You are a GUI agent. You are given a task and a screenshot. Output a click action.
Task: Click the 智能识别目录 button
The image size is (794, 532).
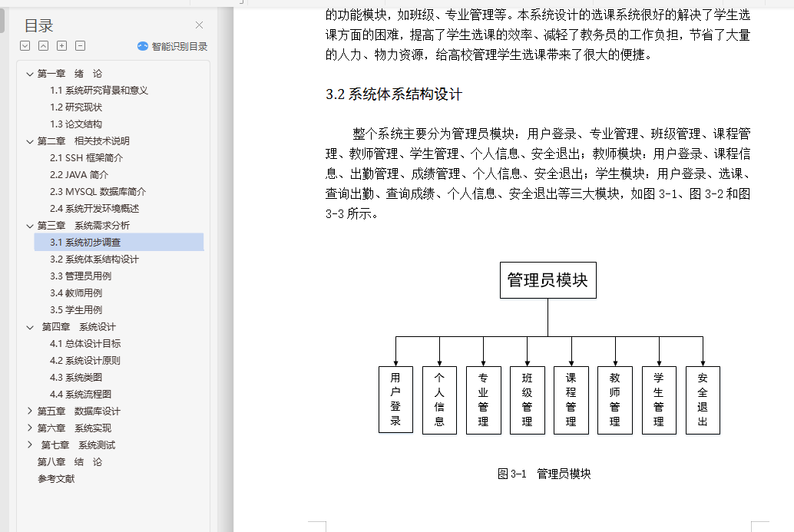click(x=172, y=47)
